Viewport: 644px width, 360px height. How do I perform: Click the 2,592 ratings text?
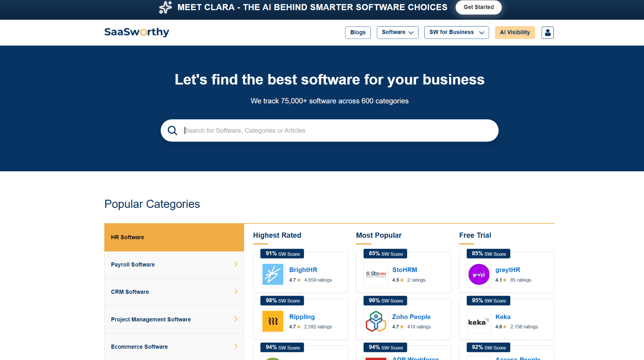point(318,327)
